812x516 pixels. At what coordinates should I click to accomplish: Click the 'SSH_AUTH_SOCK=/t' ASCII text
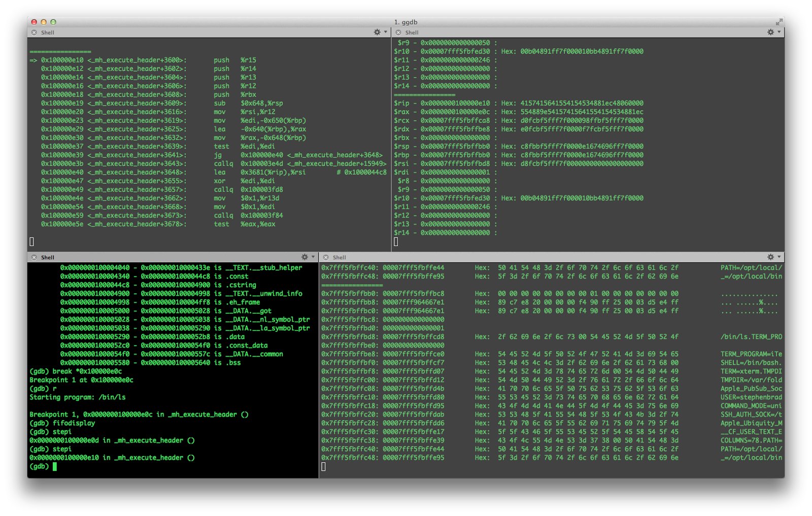752,415
